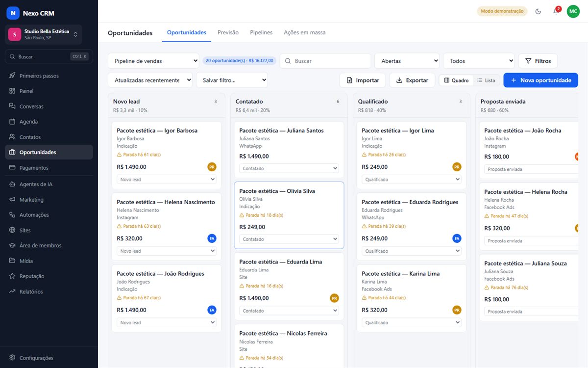Open Agenda calendar

49,122
